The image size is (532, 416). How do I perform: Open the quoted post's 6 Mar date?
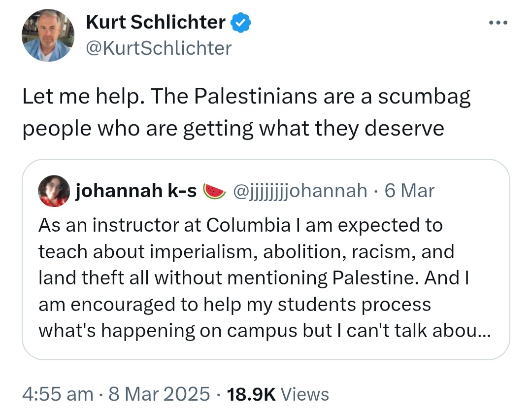pyautogui.click(x=409, y=191)
